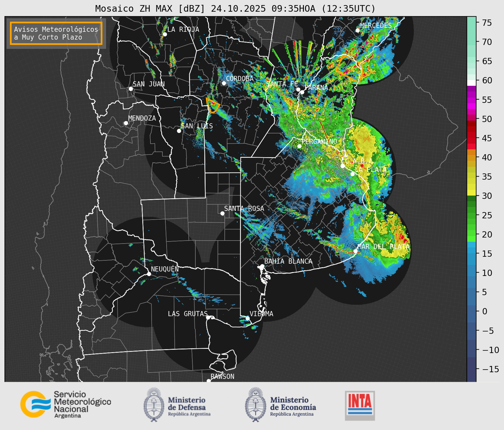Click the San Juan city marker dot
This screenshot has width=504, height=430.
click(131, 89)
